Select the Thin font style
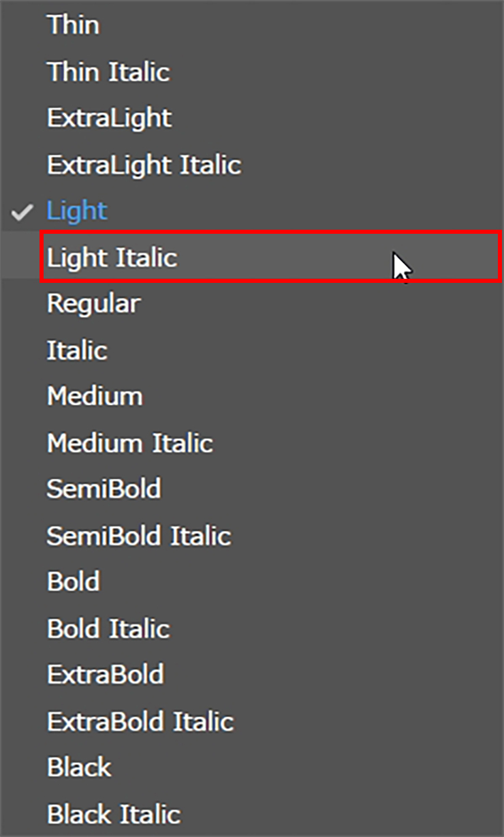Screen dimensions: 504x837 [x=73, y=26]
